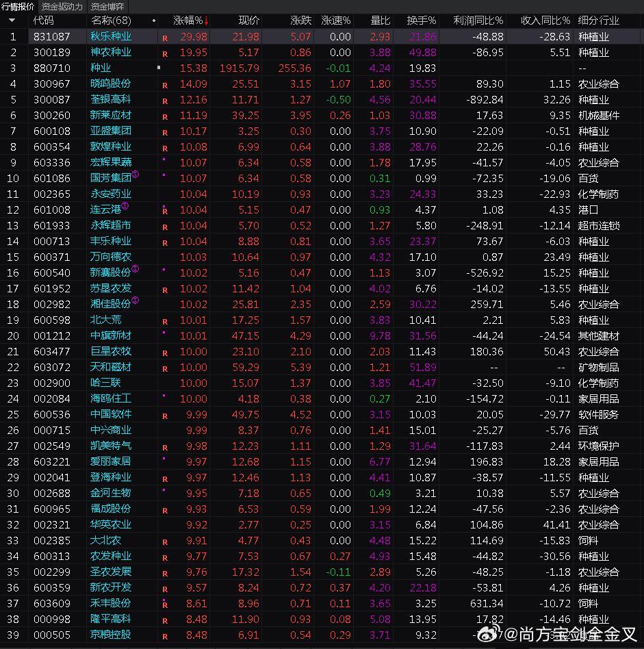Select stock name 中旗新材
This screenshot has height=649, width=644.
(x=111, y=335)
